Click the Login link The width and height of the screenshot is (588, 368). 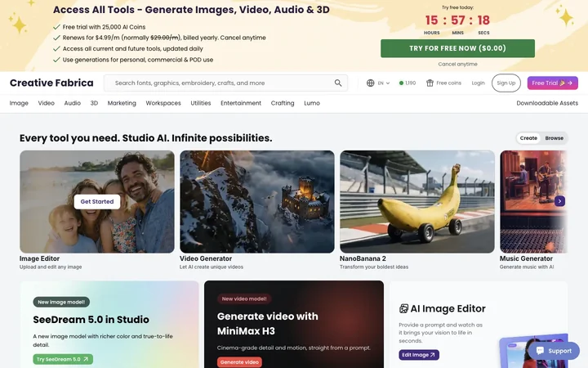(x=478, y=83)
